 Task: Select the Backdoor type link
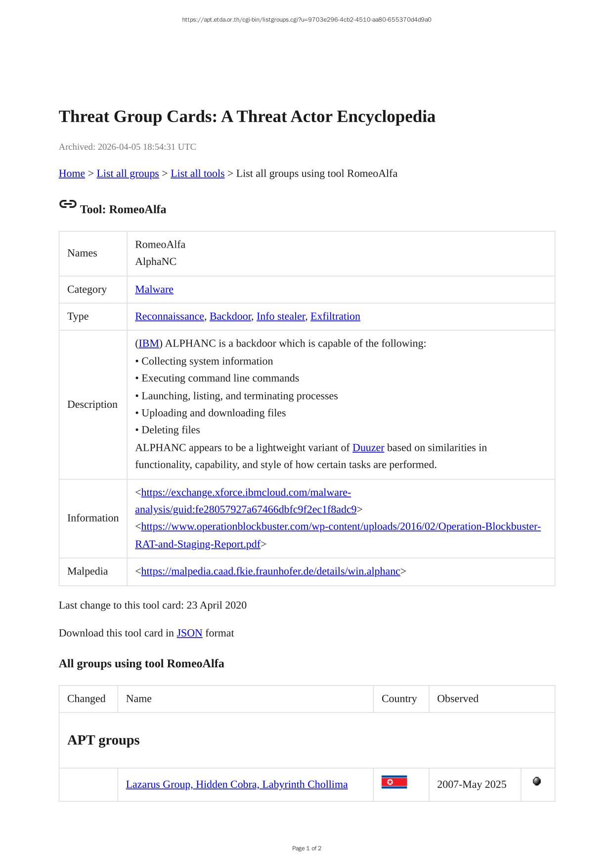(x=230, y=316)
